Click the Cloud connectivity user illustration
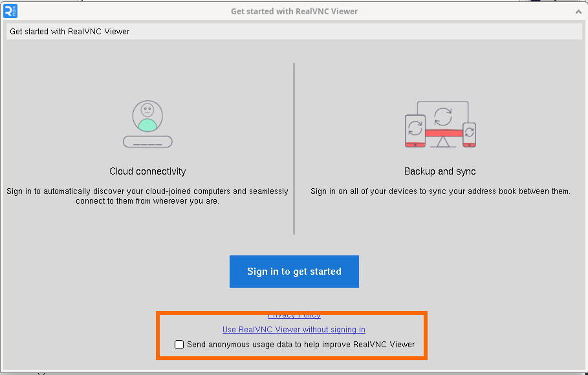Viewport: 588px width, 375px height. (x=147, y=123)
